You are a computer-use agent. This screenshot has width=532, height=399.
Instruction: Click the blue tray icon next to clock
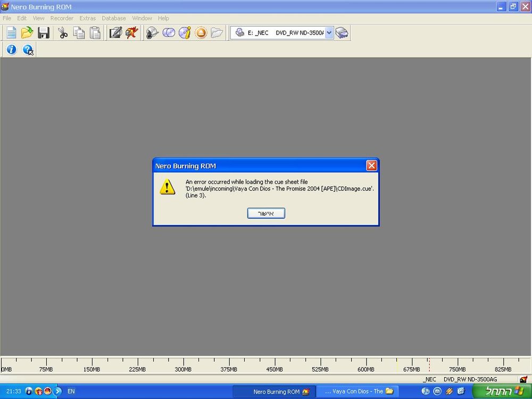[29, 391]
